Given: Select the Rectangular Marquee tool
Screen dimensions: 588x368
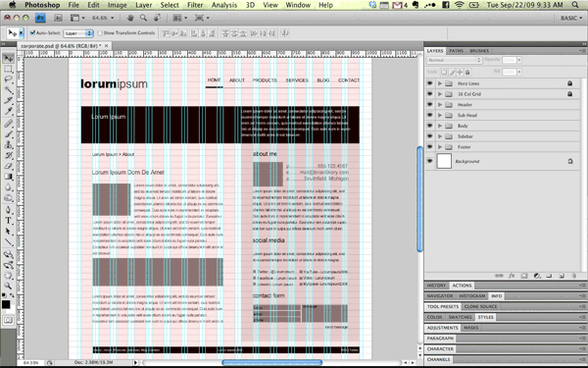Looking at the screenshot, I should (x=8, y=69).
